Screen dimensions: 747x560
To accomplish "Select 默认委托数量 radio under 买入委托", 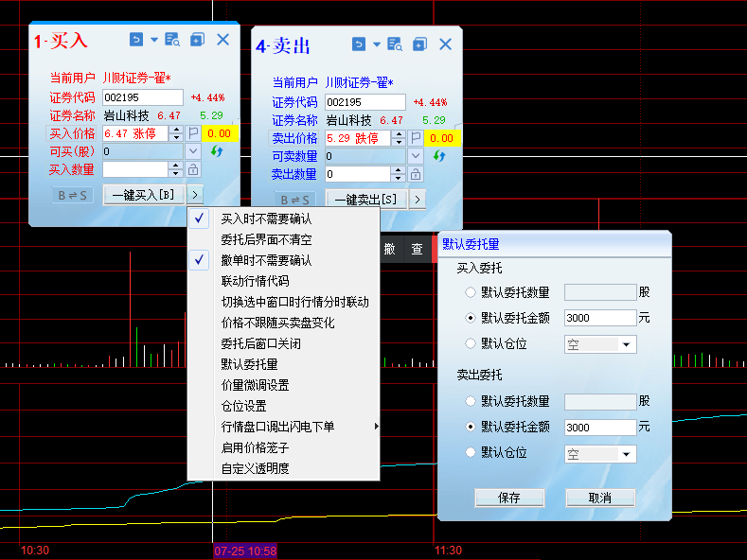I will [x=471, y=292].
